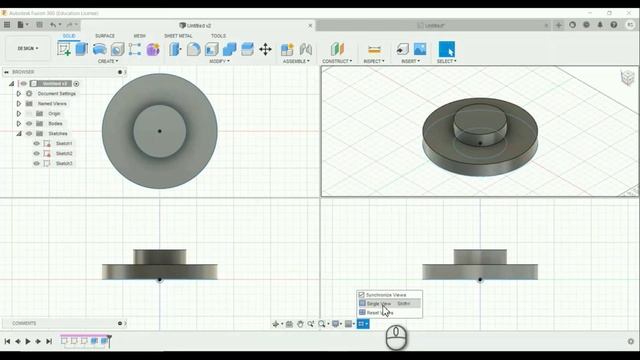
Task: Select the Pan hand tool
Action: 300,324
